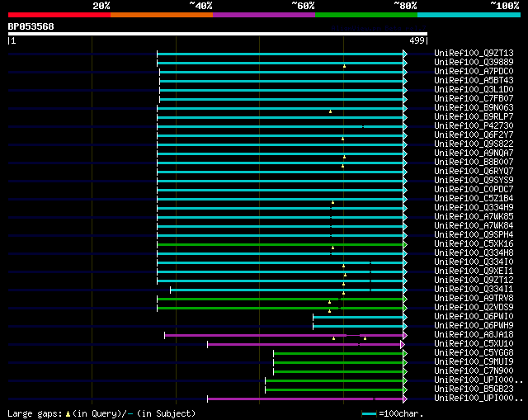Click the UniRef100_A7WK85 label
This screenshot has width=528, height=420.
(x=474, y=217)
